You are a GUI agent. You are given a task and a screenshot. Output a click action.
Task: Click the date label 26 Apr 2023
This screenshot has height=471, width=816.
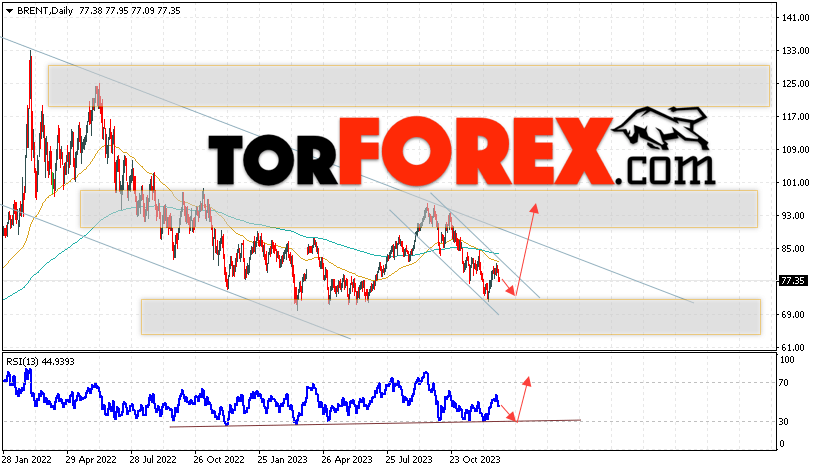coord(347,460)
